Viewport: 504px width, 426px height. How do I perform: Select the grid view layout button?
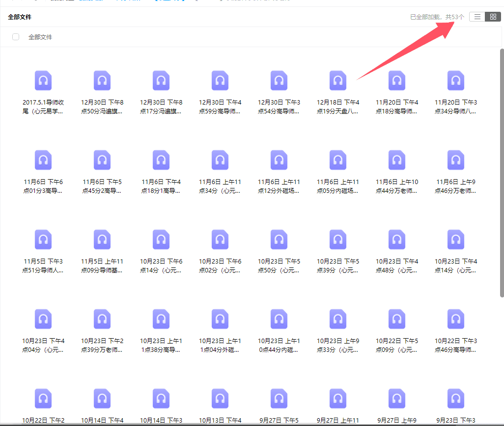coord(493,17)
